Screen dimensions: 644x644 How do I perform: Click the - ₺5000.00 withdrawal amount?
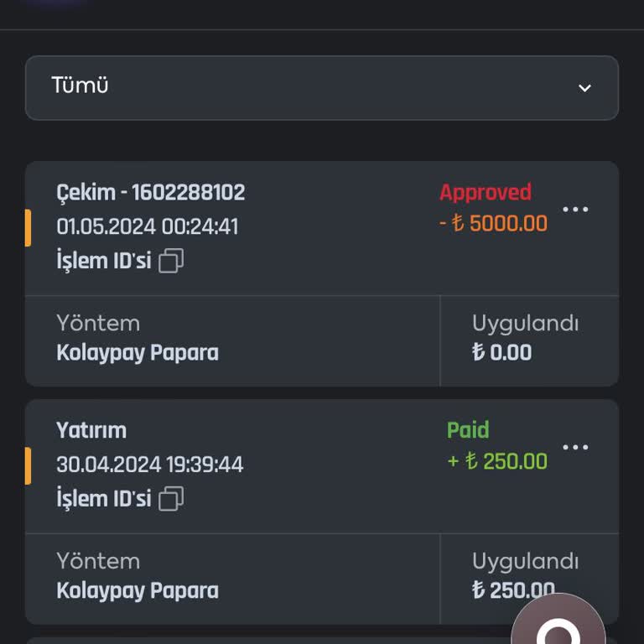tap(494, 224)
